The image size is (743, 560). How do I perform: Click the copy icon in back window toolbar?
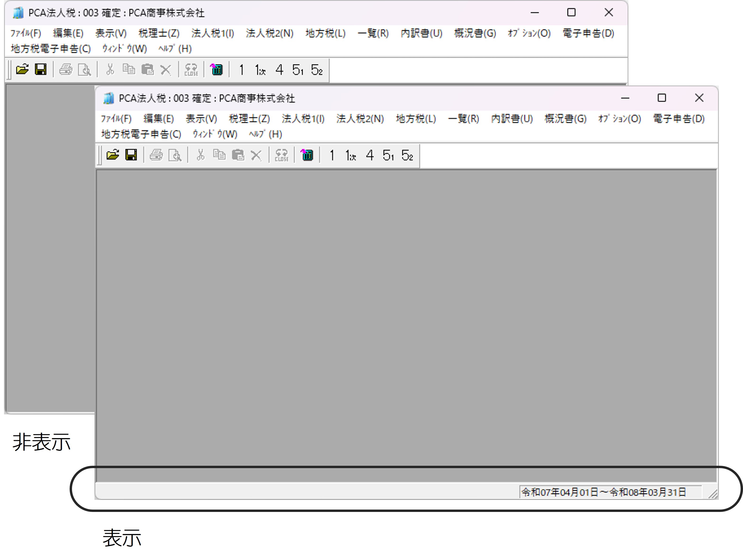point(129,70)
